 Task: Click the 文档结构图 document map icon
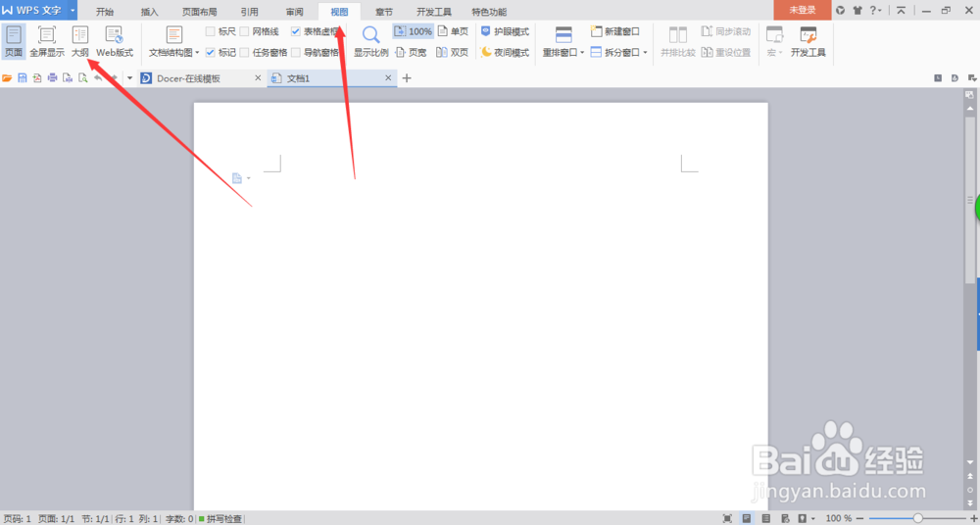[174, 35]
